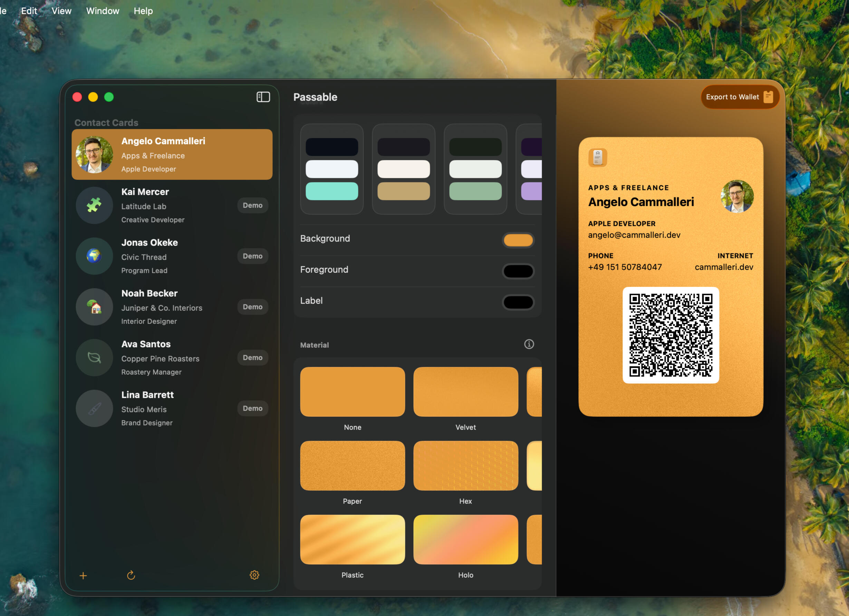
Task: Select the Kai Mercer contact name
Action: [x=145, y=192]
